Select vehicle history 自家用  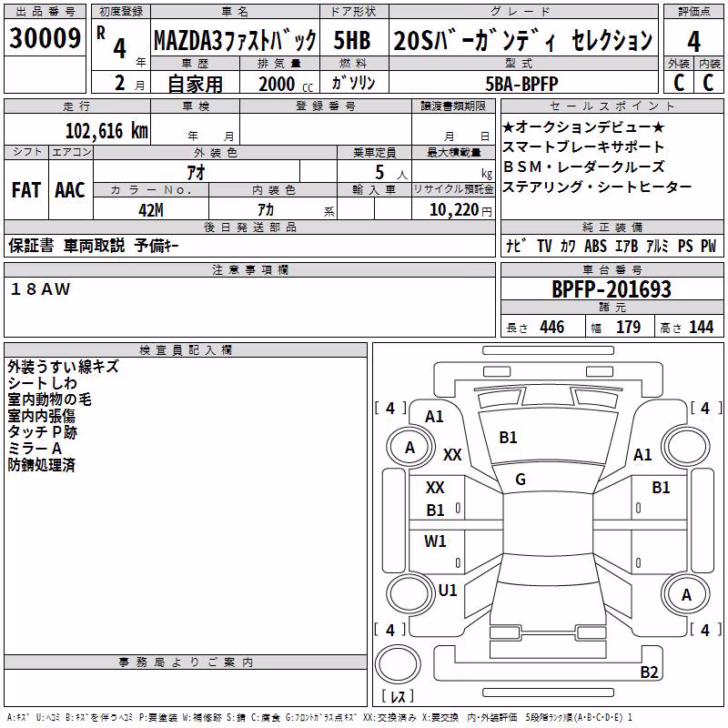(x=195, y=84)
